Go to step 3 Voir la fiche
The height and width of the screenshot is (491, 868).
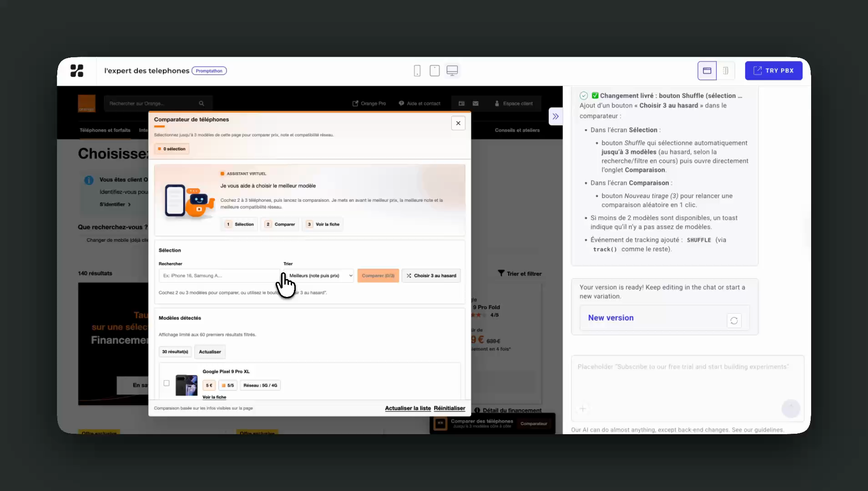click(323, 224)
